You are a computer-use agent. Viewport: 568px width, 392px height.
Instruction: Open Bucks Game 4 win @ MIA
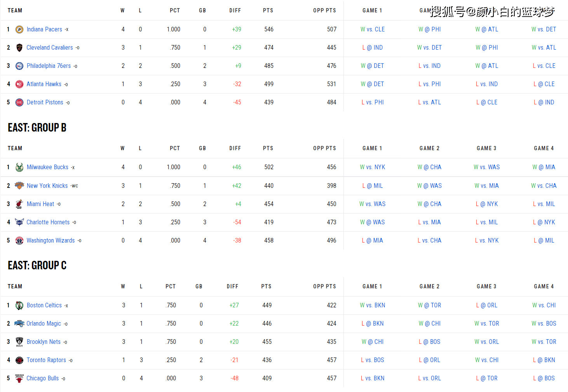544,167
